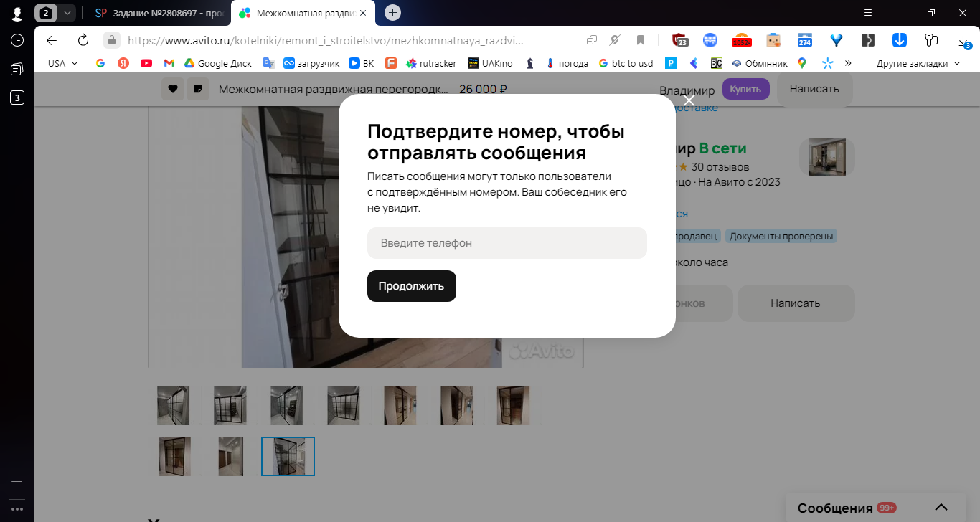Open the browser main menu icon
Viewport: 980px width, 522px height.
pyautogui.click(x=868, y=13)
